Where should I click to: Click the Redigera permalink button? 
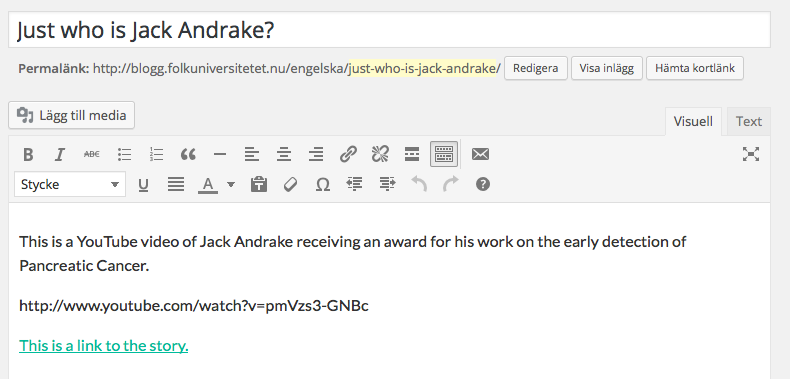(x=536, y=69)
